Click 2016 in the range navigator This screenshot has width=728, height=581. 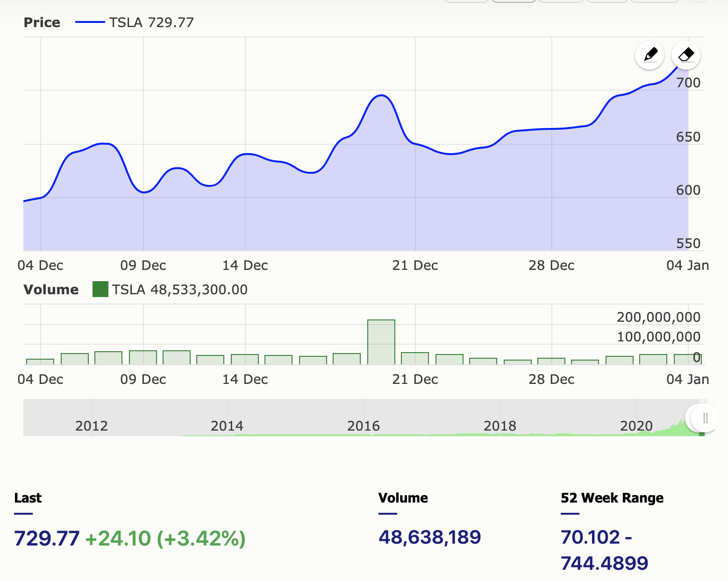pos(364,426)
